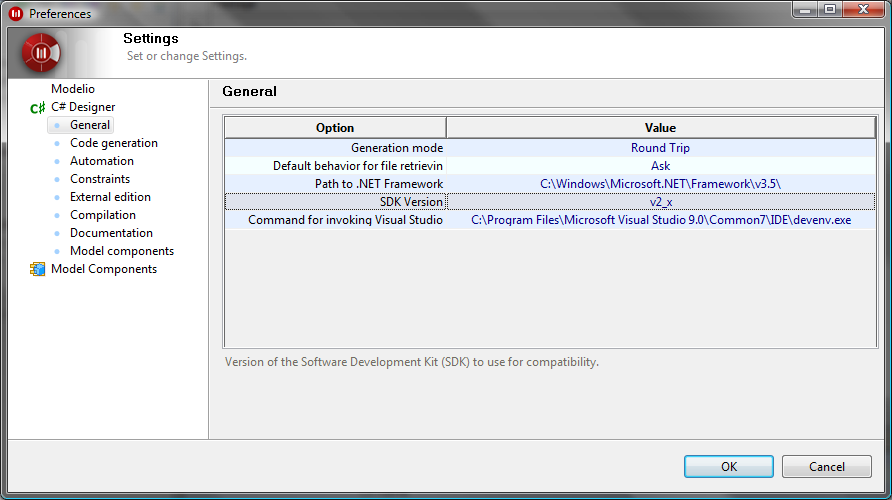Select the SDK Version option label
Viewport: 892px width, 500px height.
tap(411, 202)
